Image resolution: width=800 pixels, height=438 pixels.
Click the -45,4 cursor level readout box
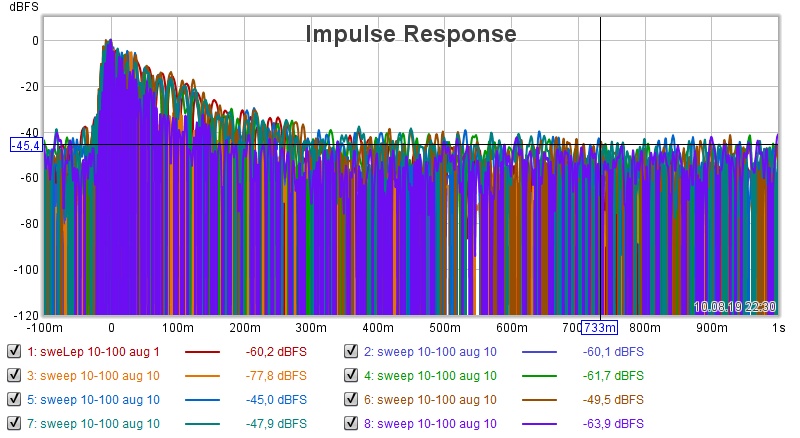(26, 145)
